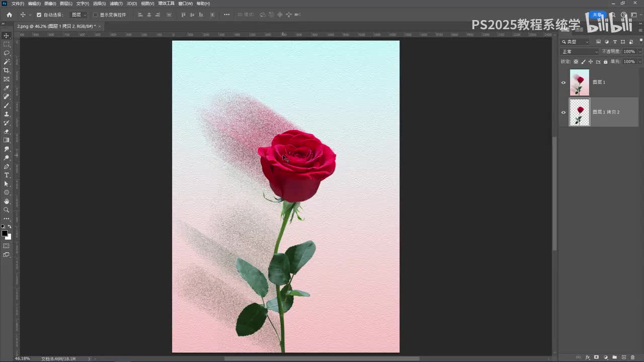Open the 编辑(E) menu
Image resolution: width=644 pixels, height=362 pixels.
(x=34, y=4)
